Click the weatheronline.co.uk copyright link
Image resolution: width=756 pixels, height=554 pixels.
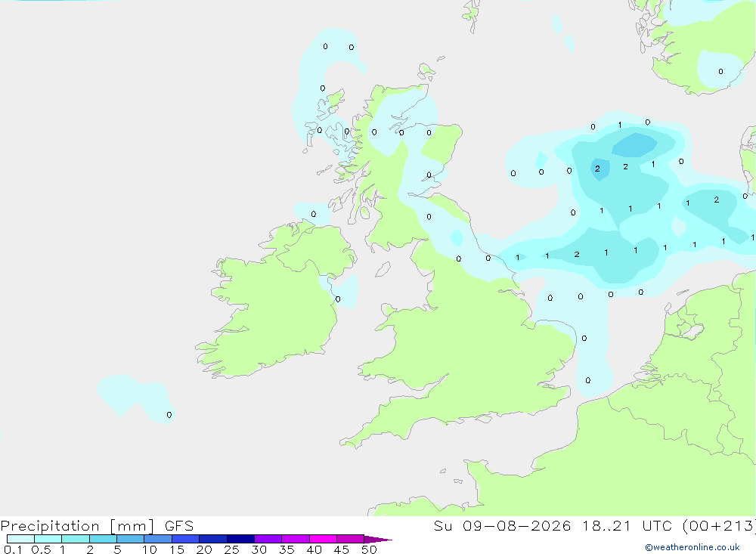[692, 547]
